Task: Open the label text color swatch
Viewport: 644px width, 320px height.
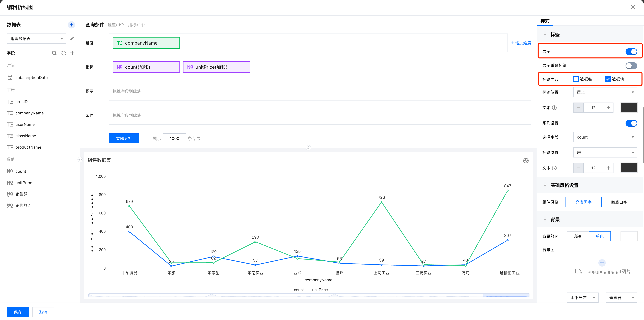Action: (x=629, y=108)
